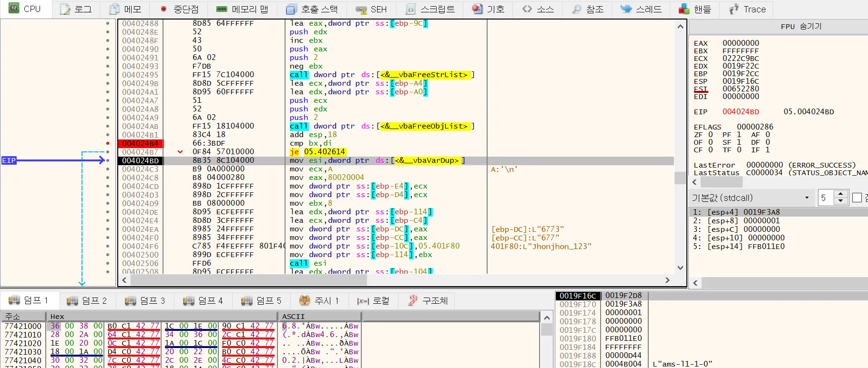
Task: Open the CPU tab icon
Action: click(x=14, y=9)
